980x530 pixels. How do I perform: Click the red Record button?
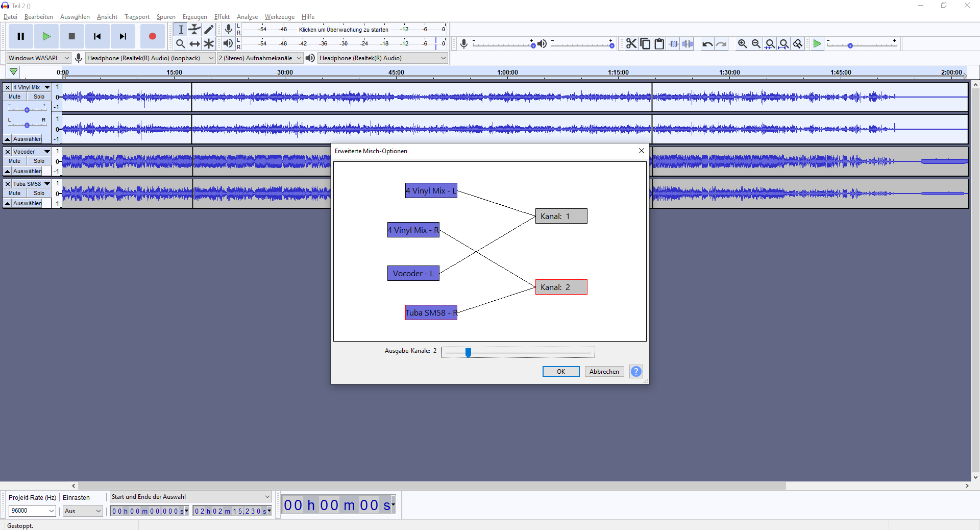point(152,36)
